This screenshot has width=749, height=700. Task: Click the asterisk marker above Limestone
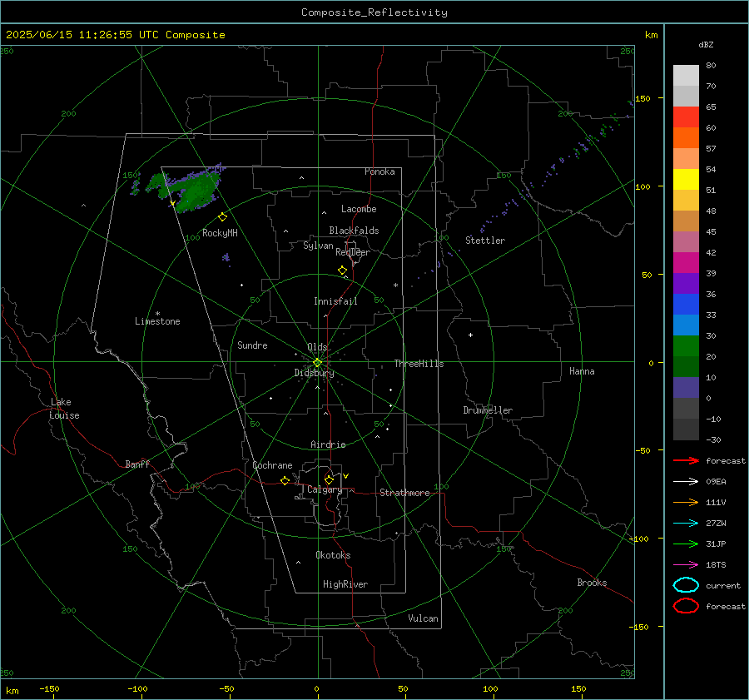[157, 314]
